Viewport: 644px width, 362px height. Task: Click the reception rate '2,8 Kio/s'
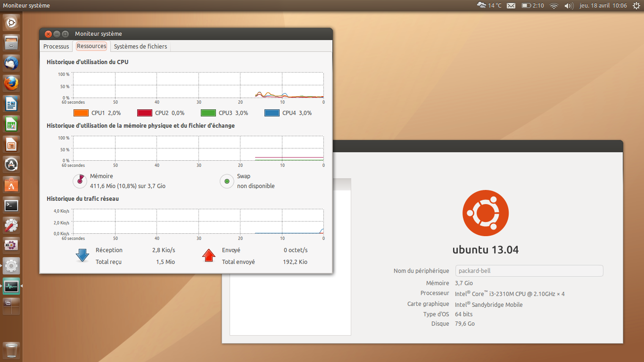coord(164,250)
